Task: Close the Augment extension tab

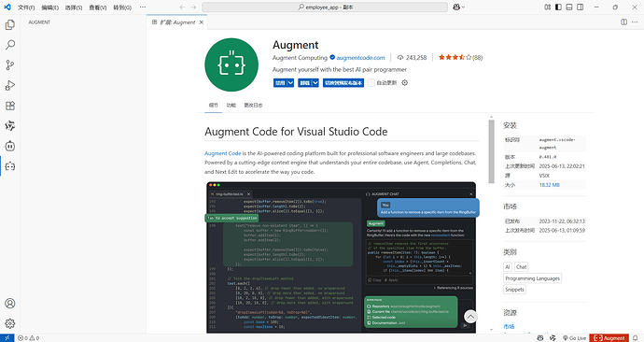Action: click(202, 22)
